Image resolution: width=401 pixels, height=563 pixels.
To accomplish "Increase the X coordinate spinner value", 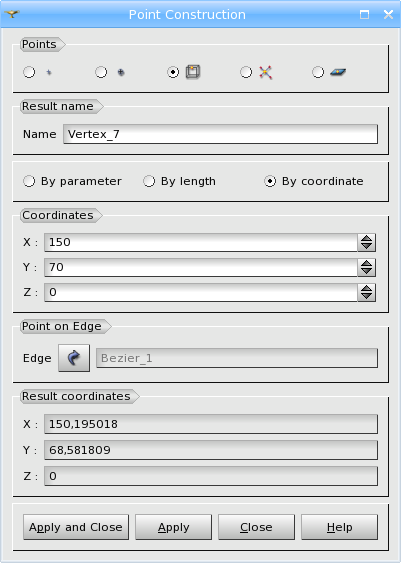I will (x=367, y=238).
